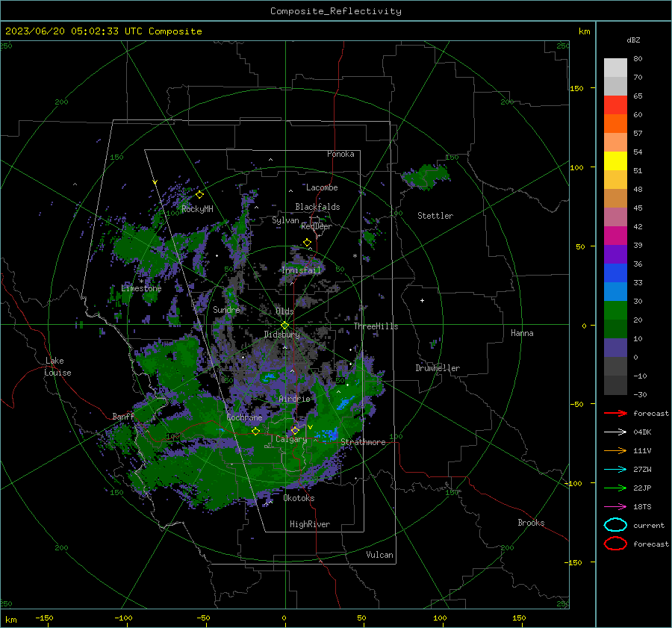Click the red forecast arrow in legend

coord(615,413)
